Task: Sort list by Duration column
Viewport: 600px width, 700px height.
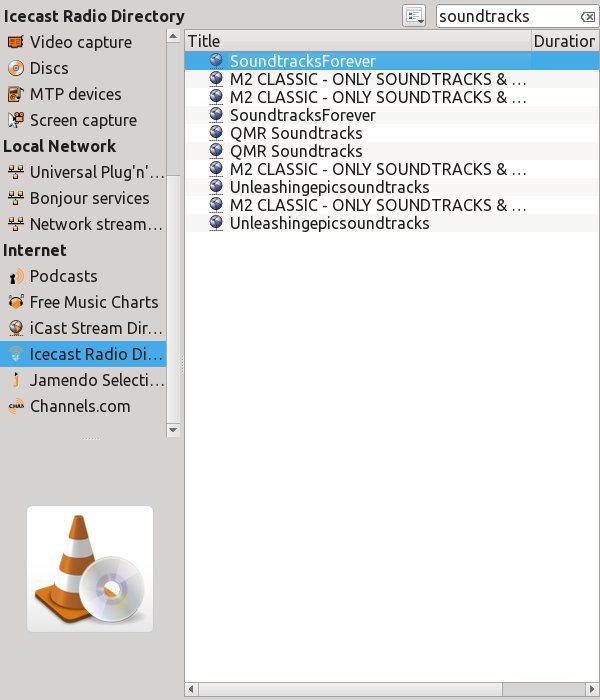Action: 565,41
